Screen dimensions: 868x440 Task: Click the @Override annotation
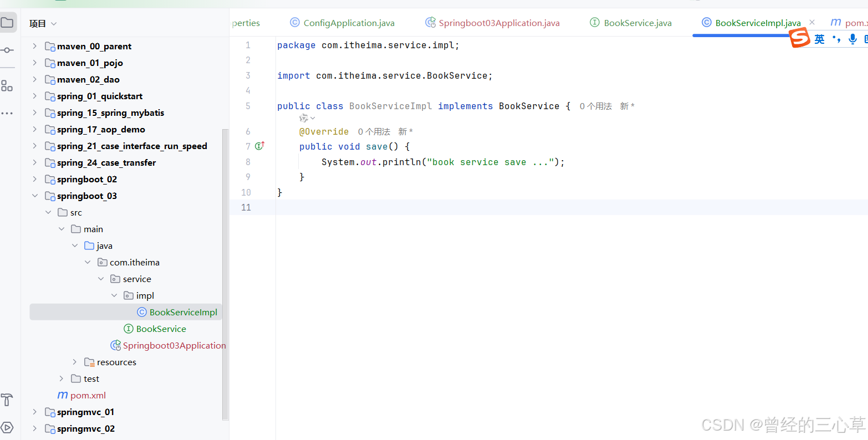point(324,131)
